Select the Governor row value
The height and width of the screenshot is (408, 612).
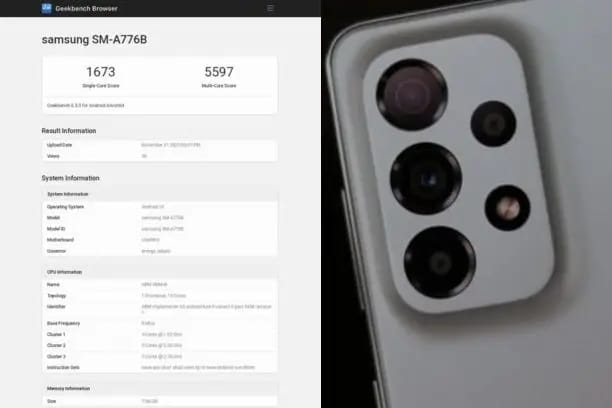tap(156, 251)
